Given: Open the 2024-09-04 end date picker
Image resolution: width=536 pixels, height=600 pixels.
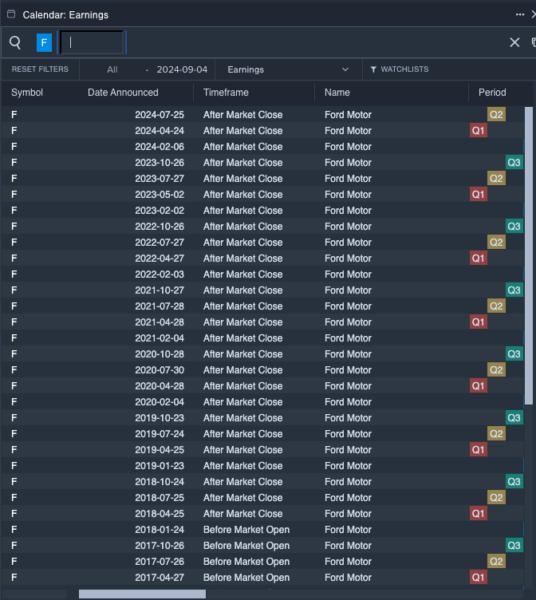Looking at the screenshot, I should (x=182, y=70).
